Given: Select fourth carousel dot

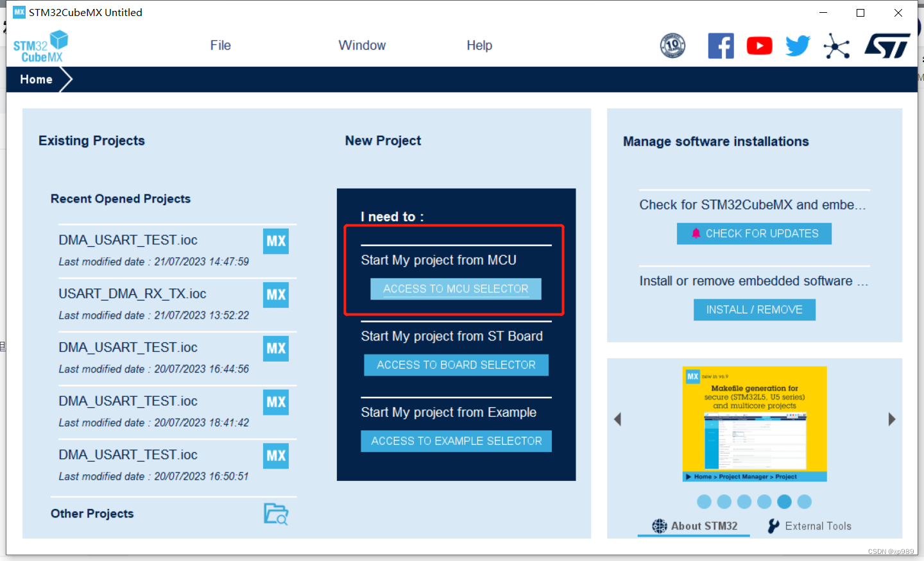Looking at the screenshot, I should pyautogui.click(x=764, y=501).
